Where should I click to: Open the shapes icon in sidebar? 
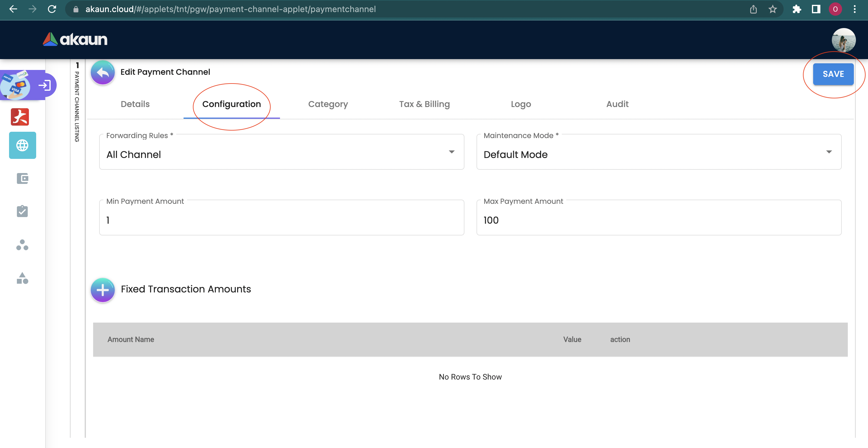click(x=23, y=278)
